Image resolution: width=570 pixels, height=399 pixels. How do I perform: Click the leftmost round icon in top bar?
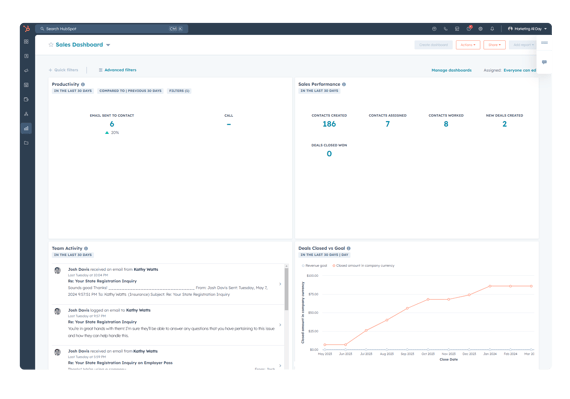coord(434,29)
